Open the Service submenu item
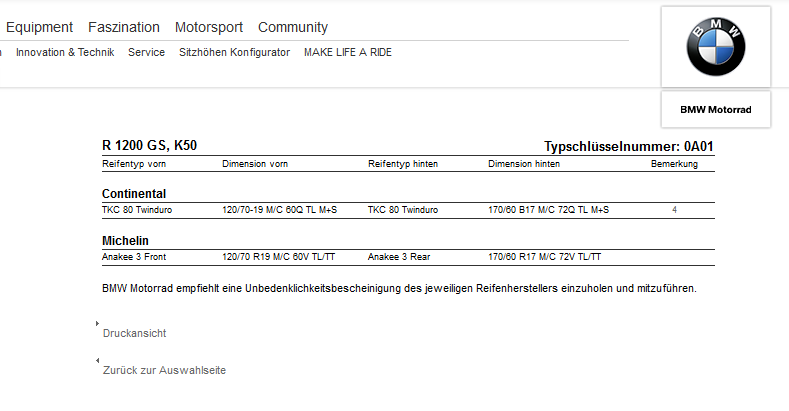 (146, 52)
